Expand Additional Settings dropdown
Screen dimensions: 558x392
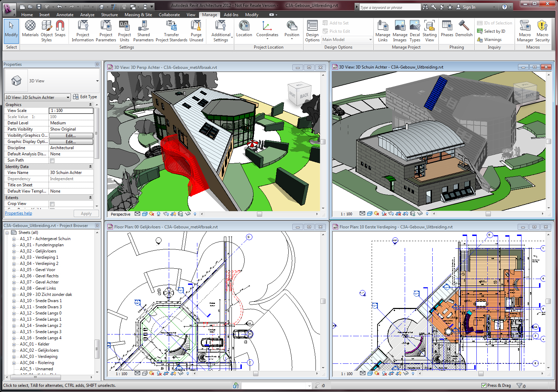[232, 37]
